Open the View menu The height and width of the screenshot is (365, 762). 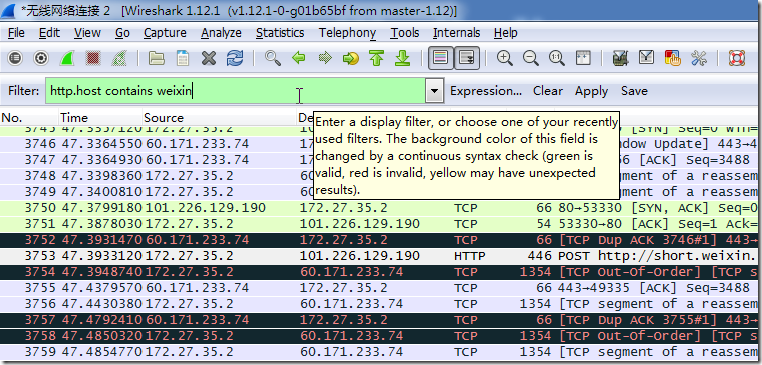click(x=87, y=33)
